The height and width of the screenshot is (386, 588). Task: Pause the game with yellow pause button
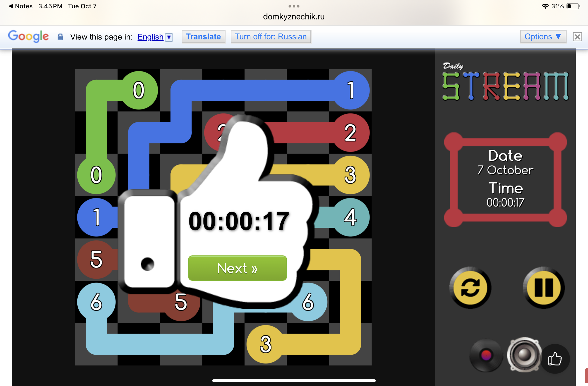tap(544, 288)
